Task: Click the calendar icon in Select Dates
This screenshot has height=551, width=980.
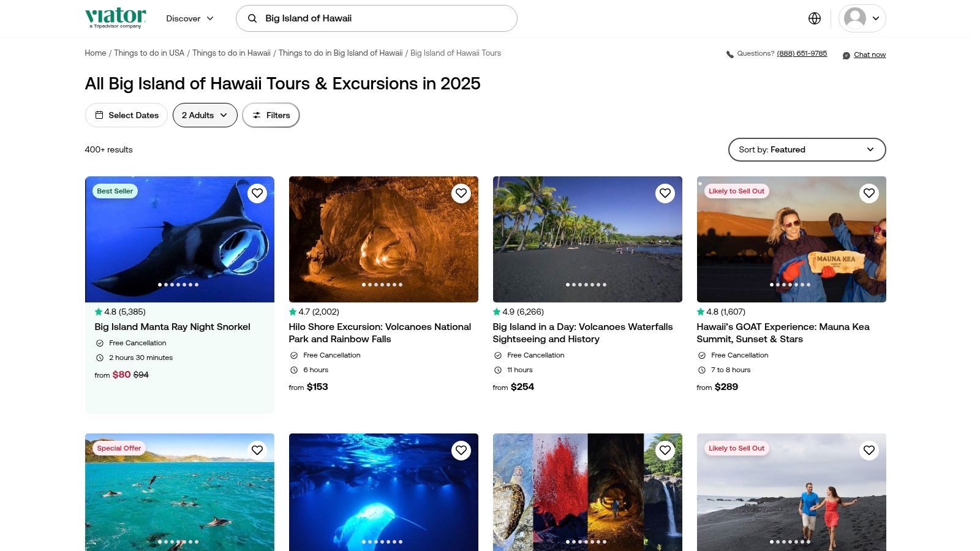Action: tap(99, 115)
